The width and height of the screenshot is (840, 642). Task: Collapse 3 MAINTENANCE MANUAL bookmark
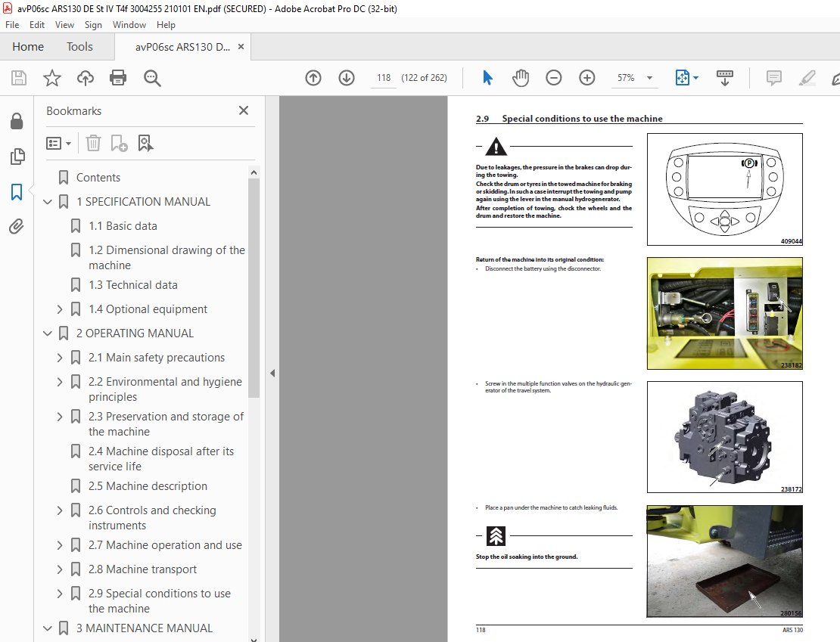tap(48, 628)
